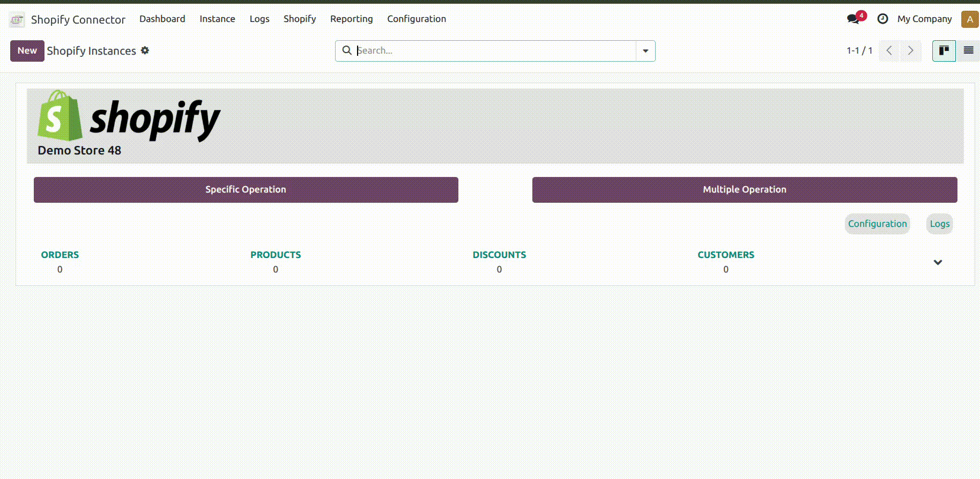The width and height of the screenshot is (980, 479).
Task: Open the My Company switcher
Action: [924, 19]
